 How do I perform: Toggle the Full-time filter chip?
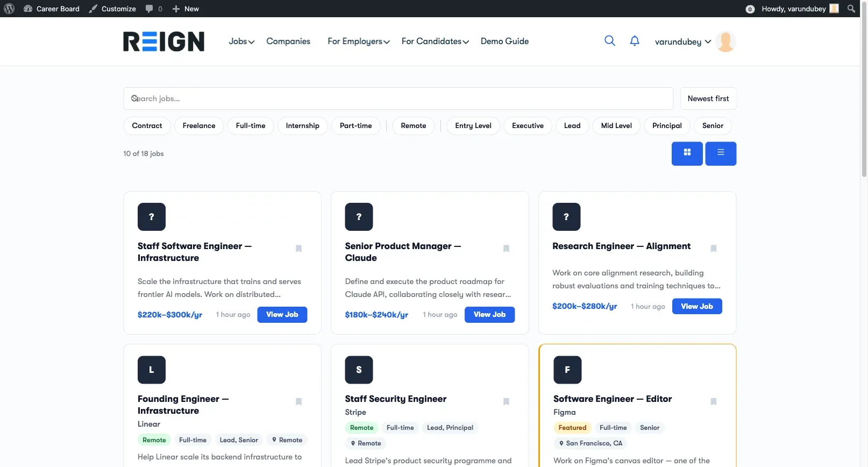coord(251,126)
